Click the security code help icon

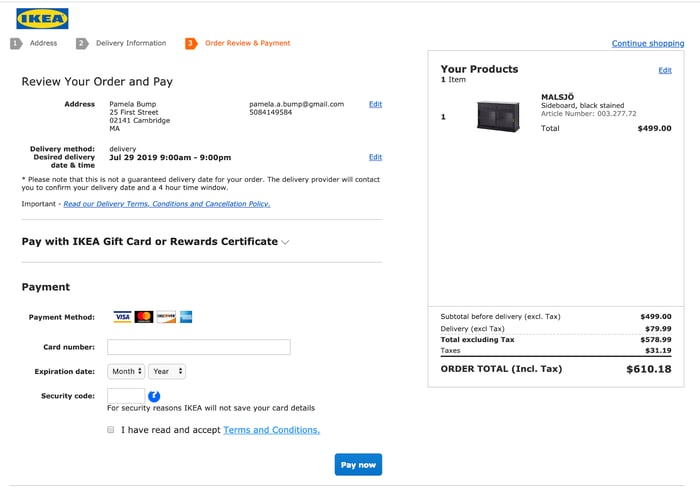154,396
